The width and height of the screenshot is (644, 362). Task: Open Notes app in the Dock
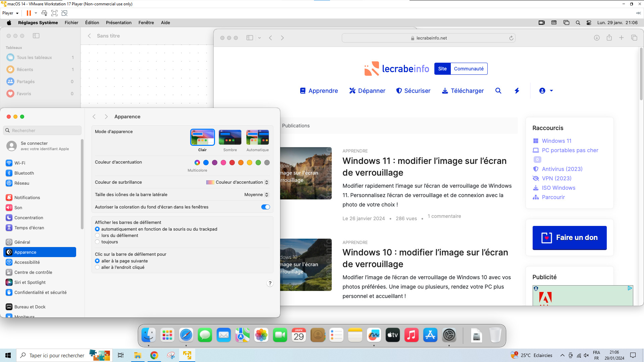(x=355, y=335)
